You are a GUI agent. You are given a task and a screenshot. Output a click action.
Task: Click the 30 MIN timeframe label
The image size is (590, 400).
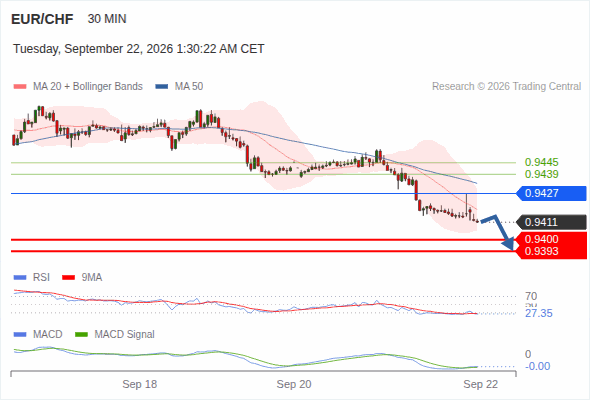[107, 19]
